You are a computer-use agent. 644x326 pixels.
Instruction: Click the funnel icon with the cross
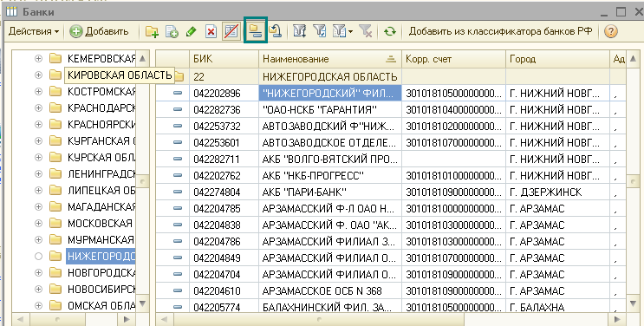365,32
